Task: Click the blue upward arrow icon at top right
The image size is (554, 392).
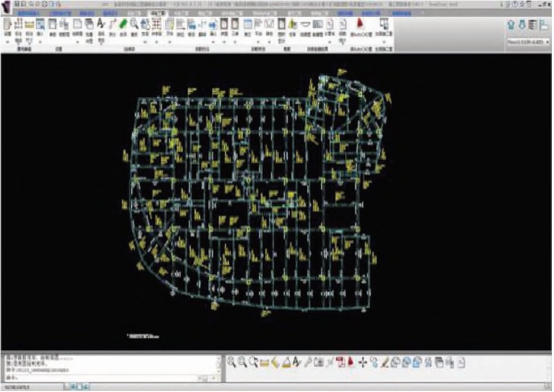Action: point(511,25)
